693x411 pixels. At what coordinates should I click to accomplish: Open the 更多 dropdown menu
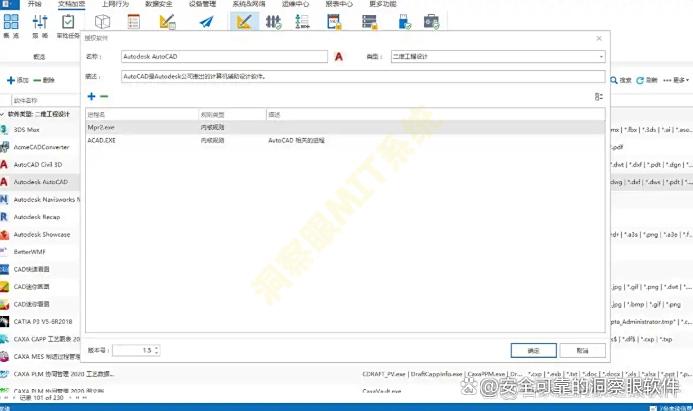click(x=676, y=80)
